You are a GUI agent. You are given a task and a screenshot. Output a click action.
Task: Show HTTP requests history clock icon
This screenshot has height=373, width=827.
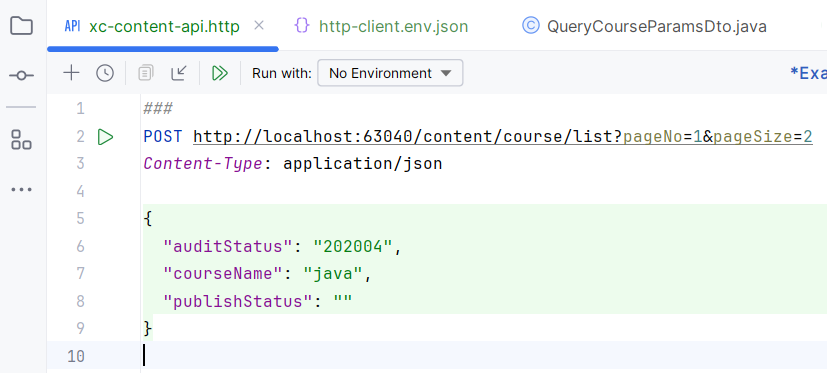pyautogui.click(x=105, y=73)
